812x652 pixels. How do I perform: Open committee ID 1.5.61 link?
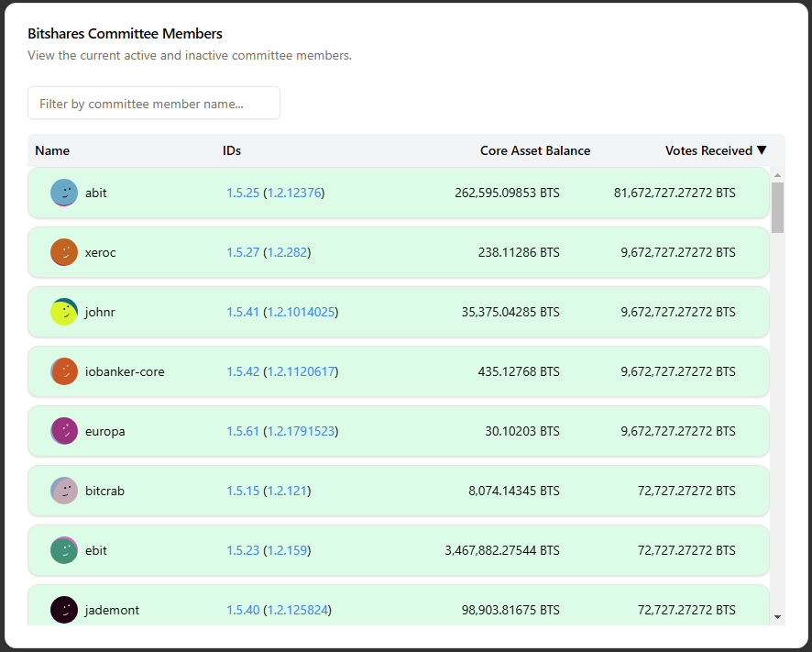click(243, 431)
